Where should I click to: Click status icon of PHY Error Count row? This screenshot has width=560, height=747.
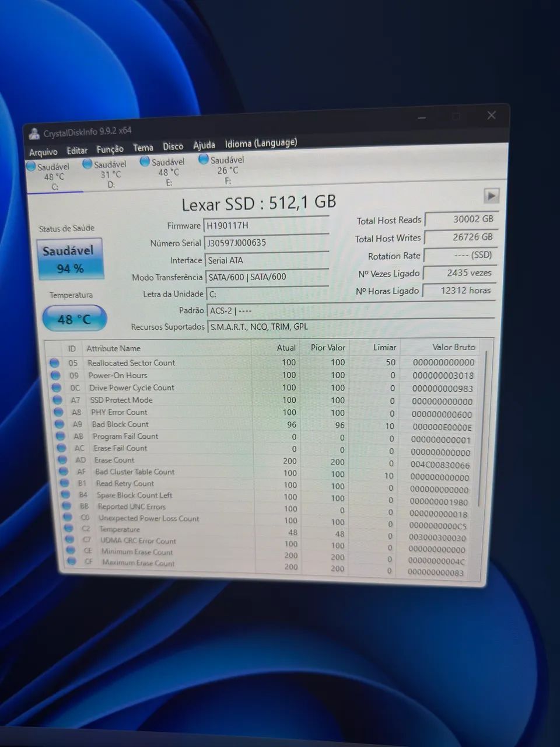[59, 412]
